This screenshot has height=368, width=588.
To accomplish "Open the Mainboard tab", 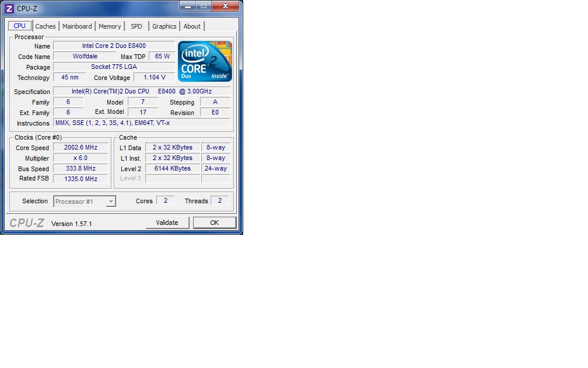I will 77,26.
